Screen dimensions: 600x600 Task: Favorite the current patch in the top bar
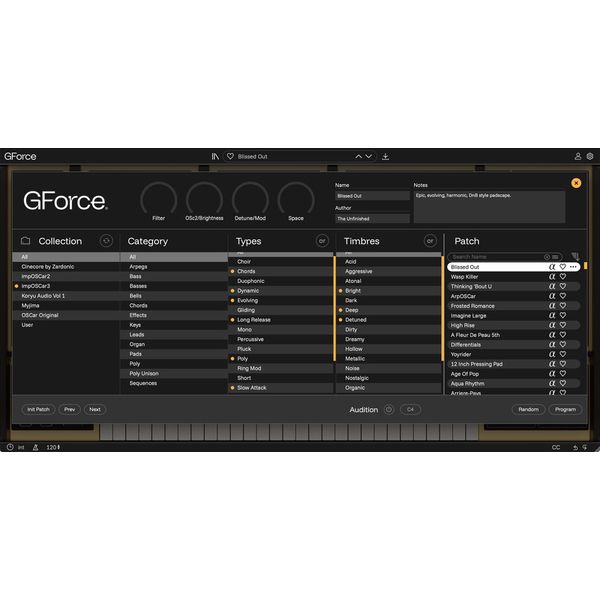click(x=230, y=157)
